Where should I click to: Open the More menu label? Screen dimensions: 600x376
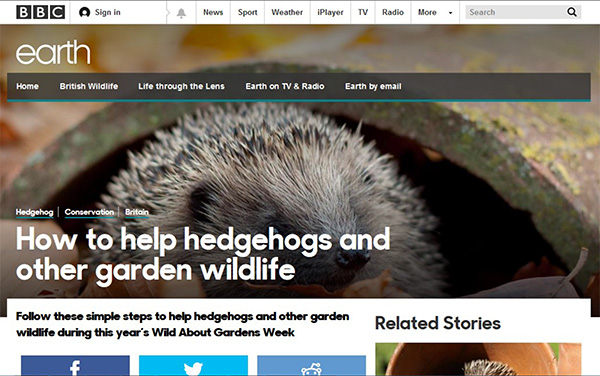427,12
